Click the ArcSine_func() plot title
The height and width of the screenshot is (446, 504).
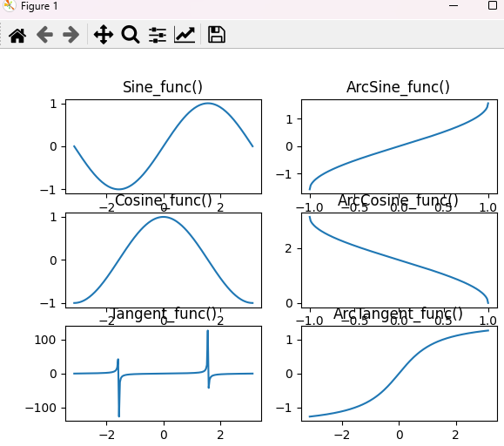click(398, 87)
